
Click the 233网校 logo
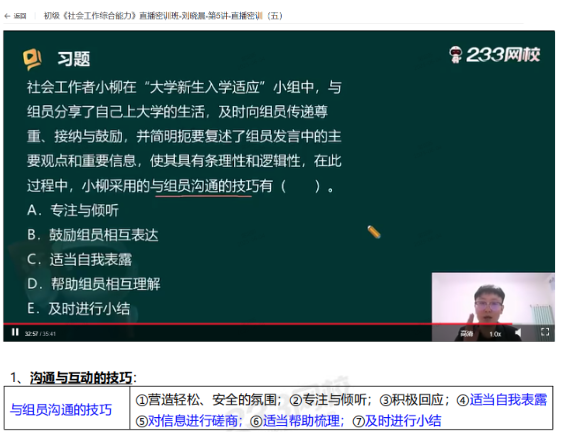tap(494, 55)
